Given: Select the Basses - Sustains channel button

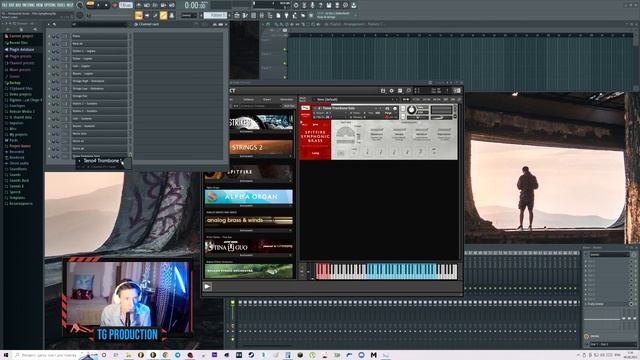Looking at the screenshot, I should pos(99,126).
